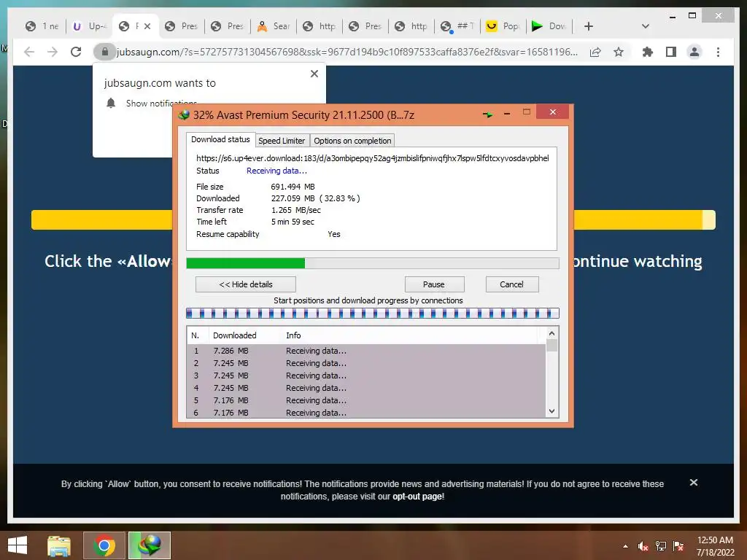Toggle the Chrome side panel icon

[671, 52]
